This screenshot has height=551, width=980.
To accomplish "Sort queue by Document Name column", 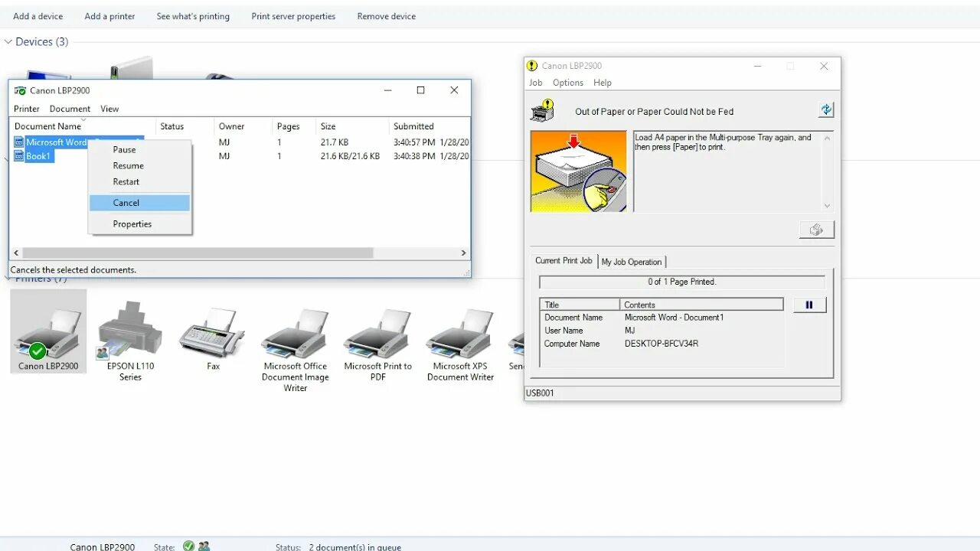I will 47,126.
